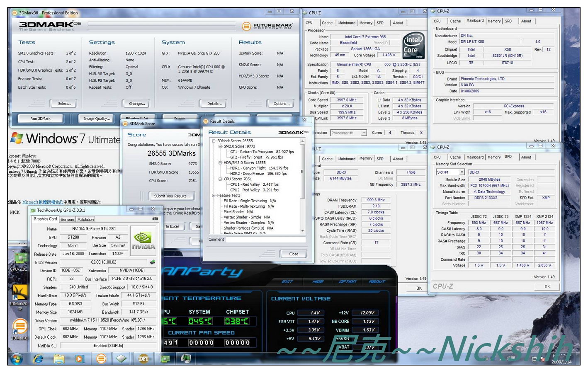This screenshot has width=588, height=373.
Task: Click the system tray clock showing 2009/1/14
Action: (561, 358)
